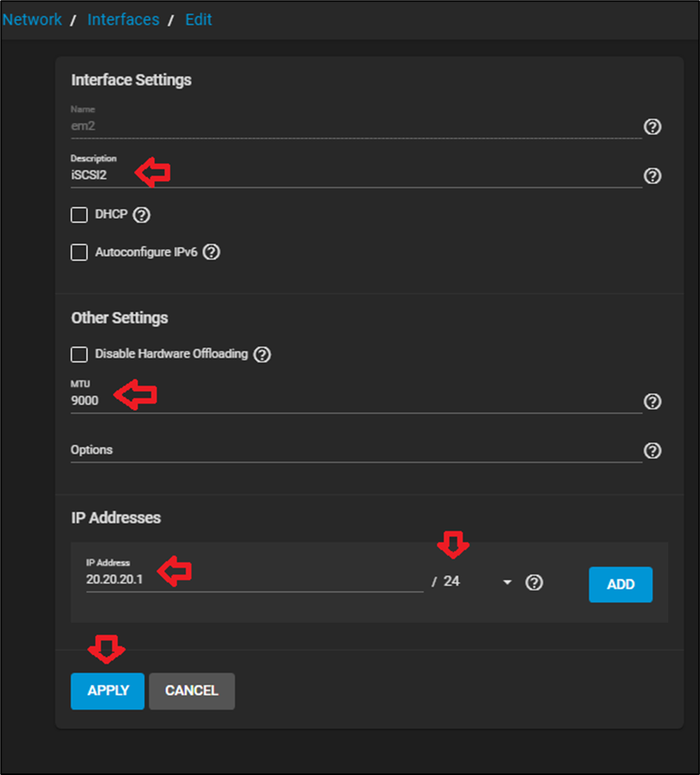Check Disable Hardware Offloading
700x775 pixels.
tap(79, 354)
